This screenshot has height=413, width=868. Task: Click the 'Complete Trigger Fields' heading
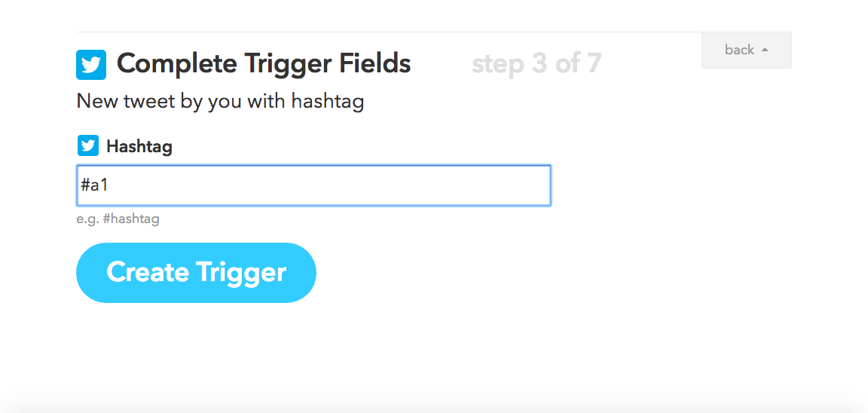pos(264,64)
